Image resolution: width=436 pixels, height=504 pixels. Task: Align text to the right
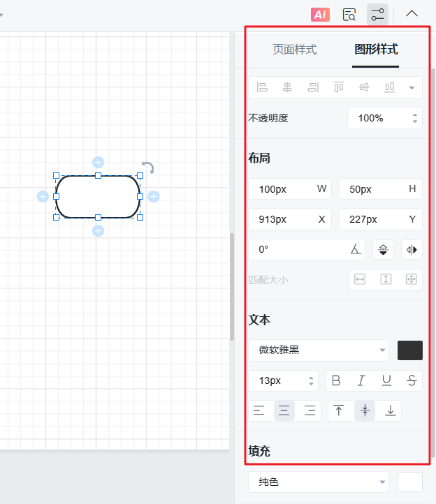pyautogui.click(x=310, y=410)
